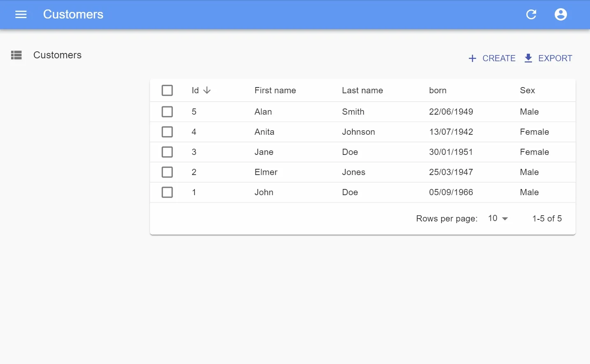The height and width of the screenshot is (364, 590).
Task: Select the checkbox on Elmer Jones row
Action: tap(167, 172)
